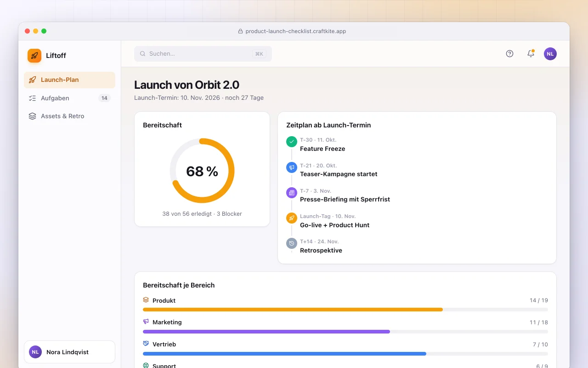This screenshot has height=368, width=588.
Task: Click the Vertrieb count 7 / 10
Action: pos(540,345)
